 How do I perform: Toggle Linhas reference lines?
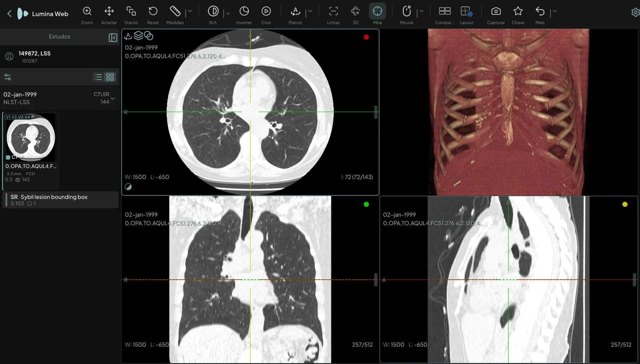[x=334, y=11]
